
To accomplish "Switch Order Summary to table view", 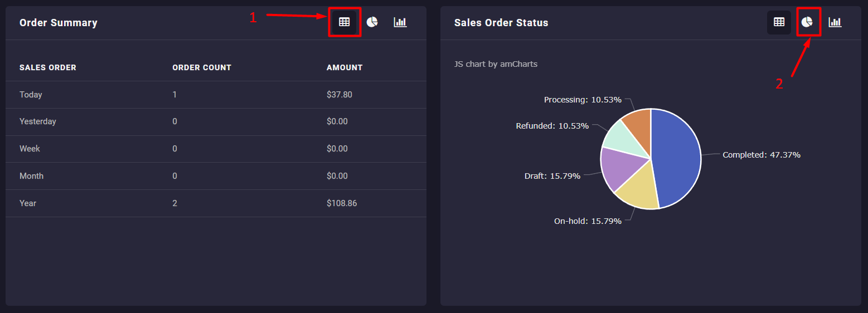I will pos(345,22).
